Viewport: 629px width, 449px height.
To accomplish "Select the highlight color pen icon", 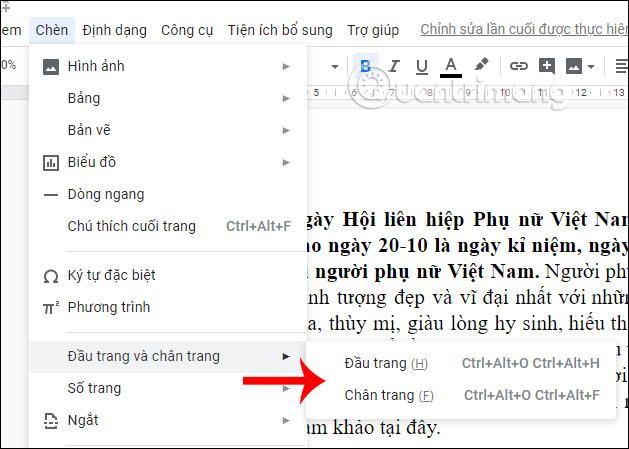I will [481, 65].
